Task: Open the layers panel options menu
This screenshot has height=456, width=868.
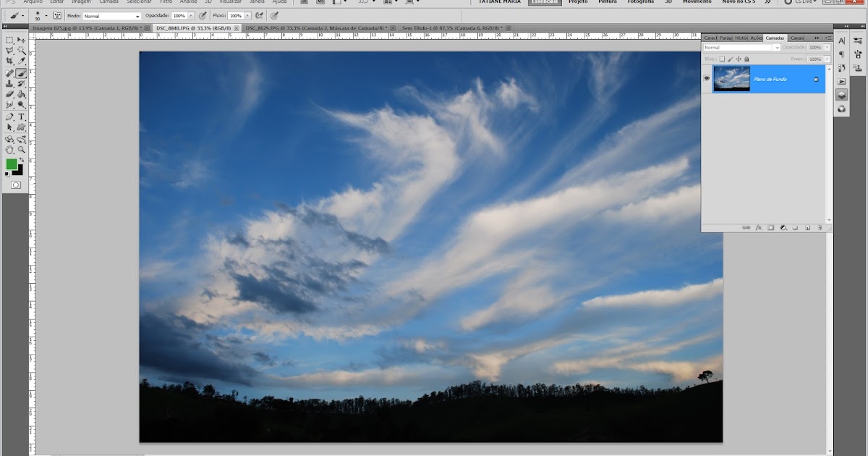Action: pyautogui.click(x=828, y=38)
